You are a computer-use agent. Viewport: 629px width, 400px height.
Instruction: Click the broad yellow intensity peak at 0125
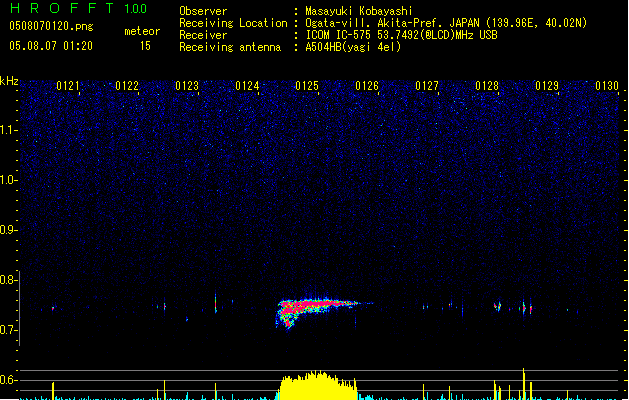tap(318, 386)
